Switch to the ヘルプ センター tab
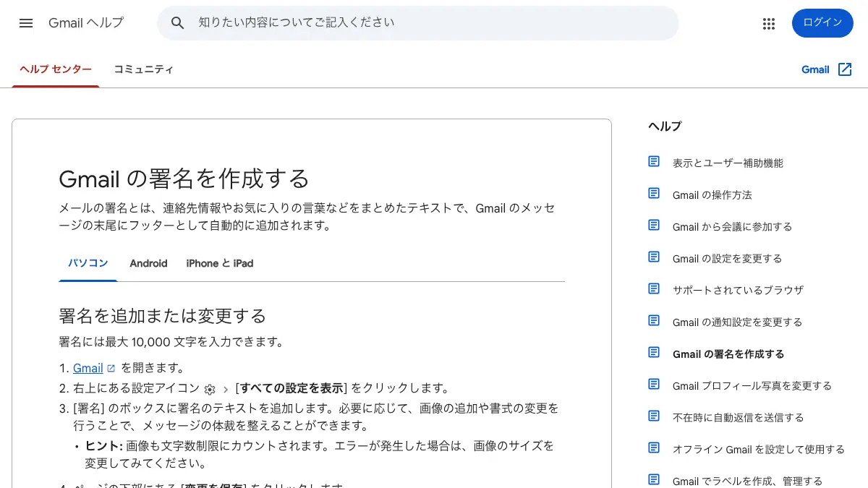Image resolution: width=868 pixels, height=488 pixels. [x=56, y=70]
